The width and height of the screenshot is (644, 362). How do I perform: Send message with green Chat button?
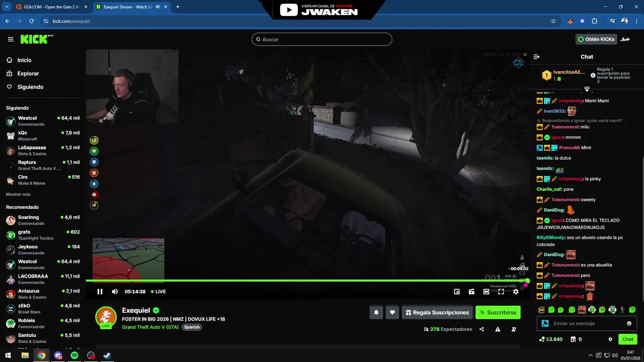(x=627, y=339)
